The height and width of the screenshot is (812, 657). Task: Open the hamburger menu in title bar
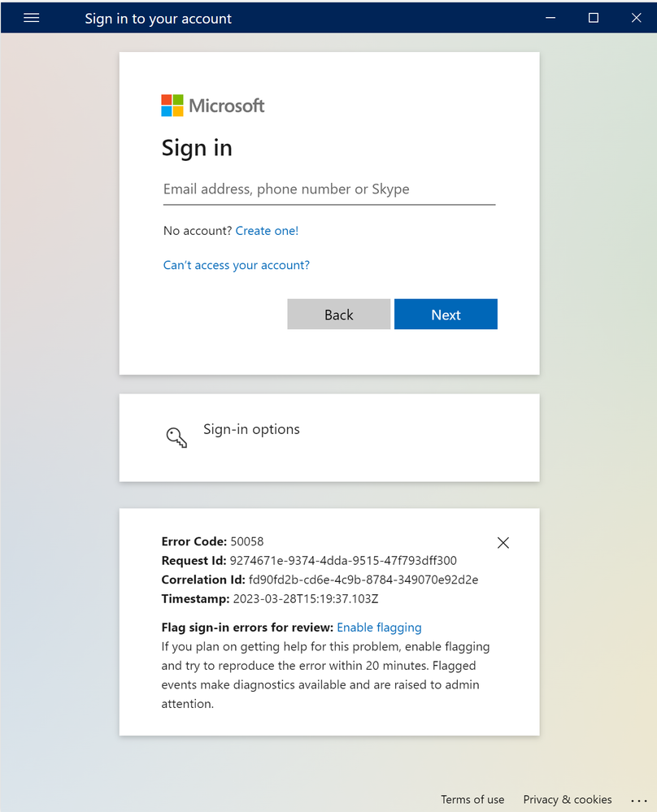coord(32,18)
